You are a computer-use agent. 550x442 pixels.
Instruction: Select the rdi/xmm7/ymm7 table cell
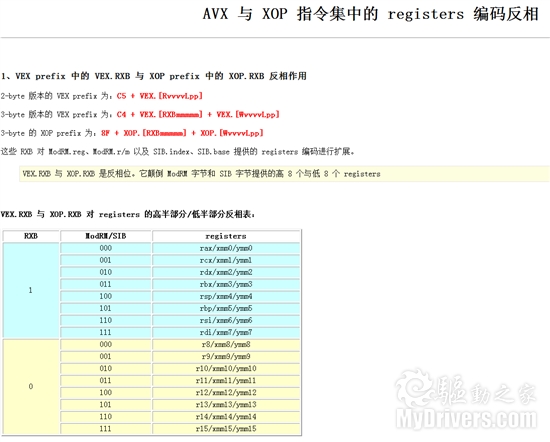click(x=226, y=332)
